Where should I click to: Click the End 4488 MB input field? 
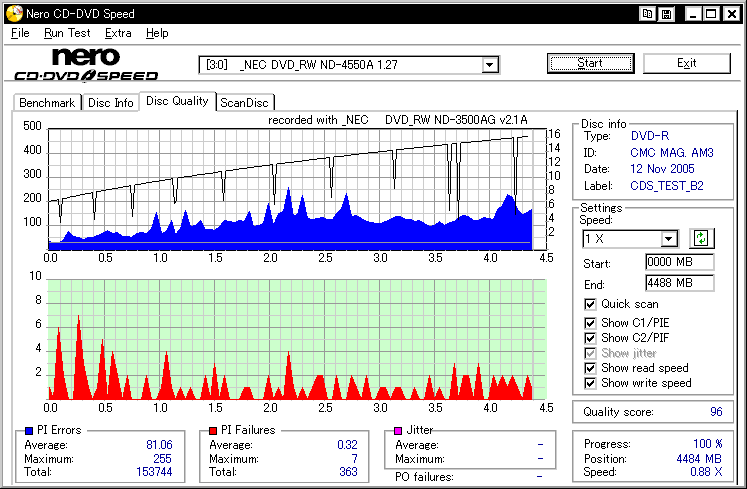coord(680,283)
